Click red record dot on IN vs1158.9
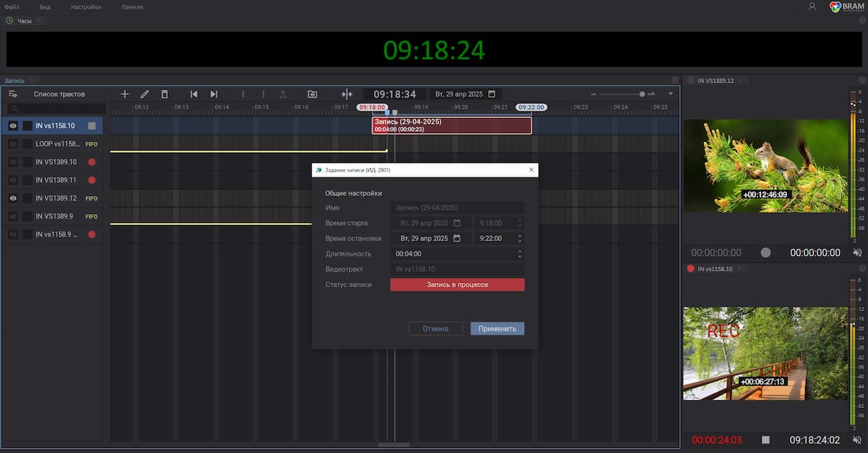Image resolution: width=868 pixels, height=453 pixels. tap(92, 234)
